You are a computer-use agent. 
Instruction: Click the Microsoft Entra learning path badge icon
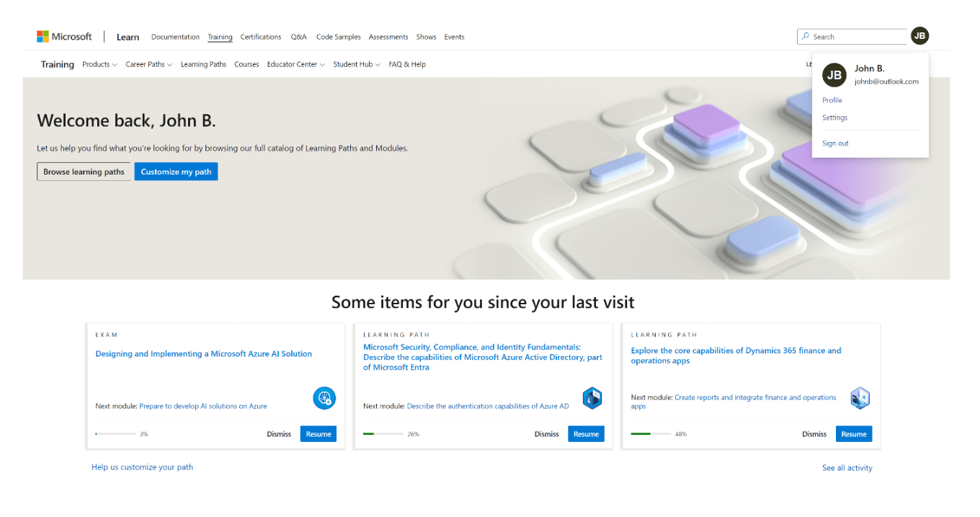coord(592,397)
